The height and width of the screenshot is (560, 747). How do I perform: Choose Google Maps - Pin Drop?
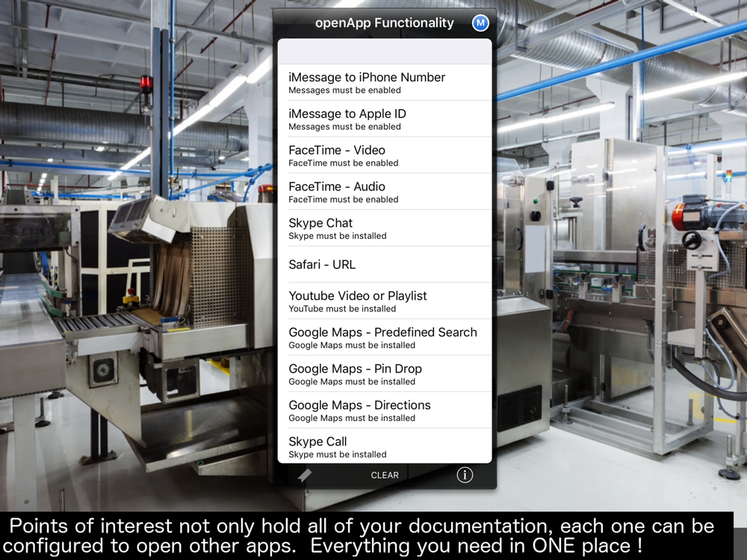point(385,374)
